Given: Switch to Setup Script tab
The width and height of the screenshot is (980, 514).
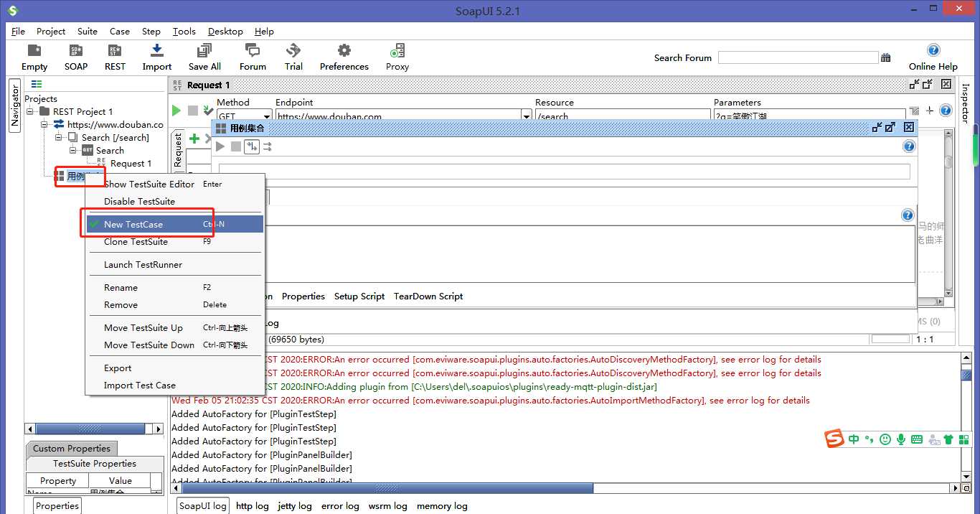Looking at the screenshot, I should point(359,296).
